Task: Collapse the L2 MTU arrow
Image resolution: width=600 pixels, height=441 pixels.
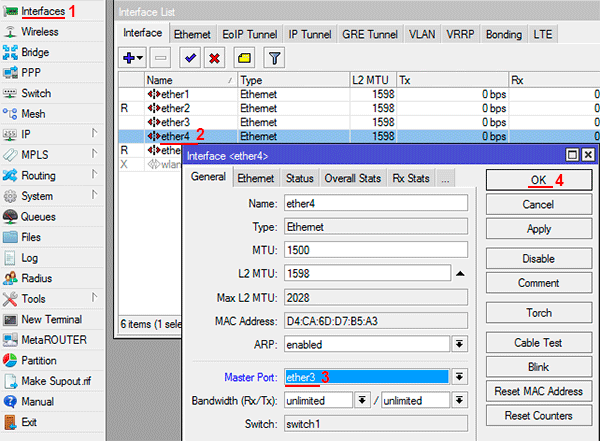Action: click(x=460, y=272)
